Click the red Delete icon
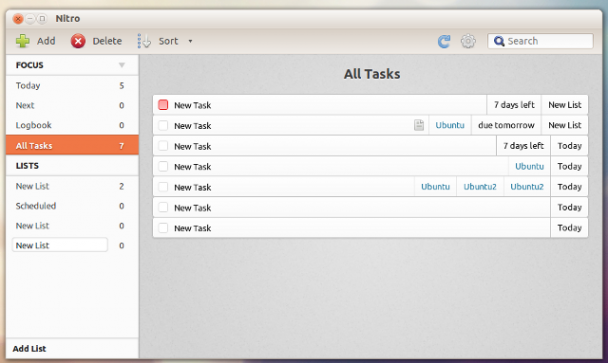The height and width of the screenshot is (363, 608). (x=78, y=41)
